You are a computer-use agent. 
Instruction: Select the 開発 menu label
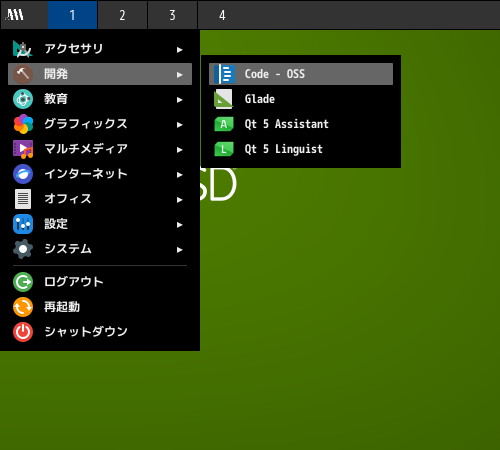[x=56, y=74]
